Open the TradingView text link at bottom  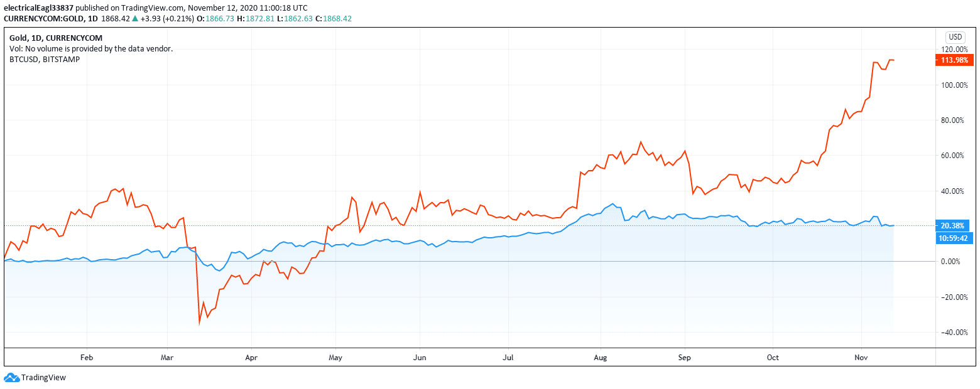[x=43, y=378]
